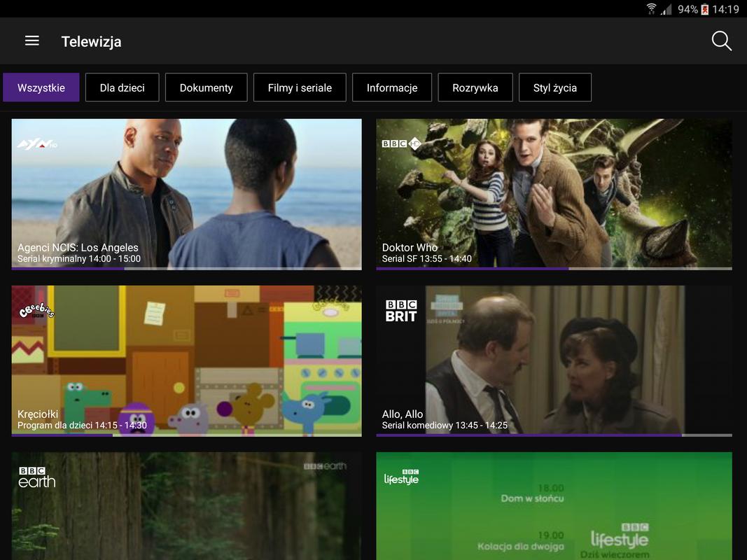Open the hamburger navigation menu
The height and width of the screenshot is (560, 747).
tap(32, 41)
